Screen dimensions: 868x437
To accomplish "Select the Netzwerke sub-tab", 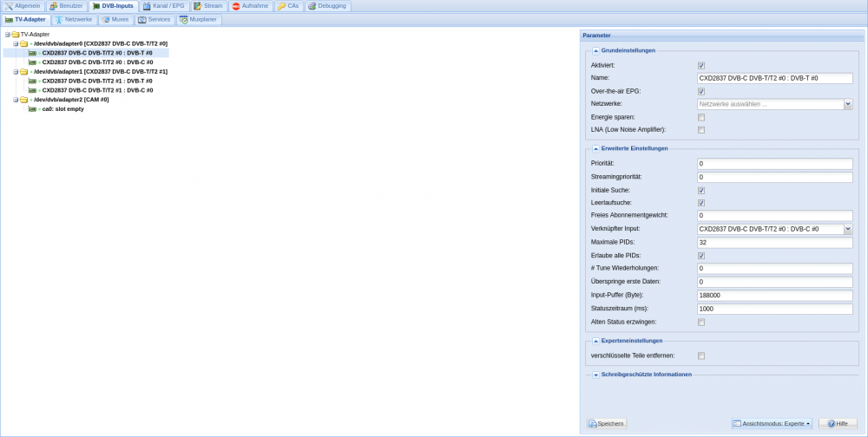I will [74, 19].
